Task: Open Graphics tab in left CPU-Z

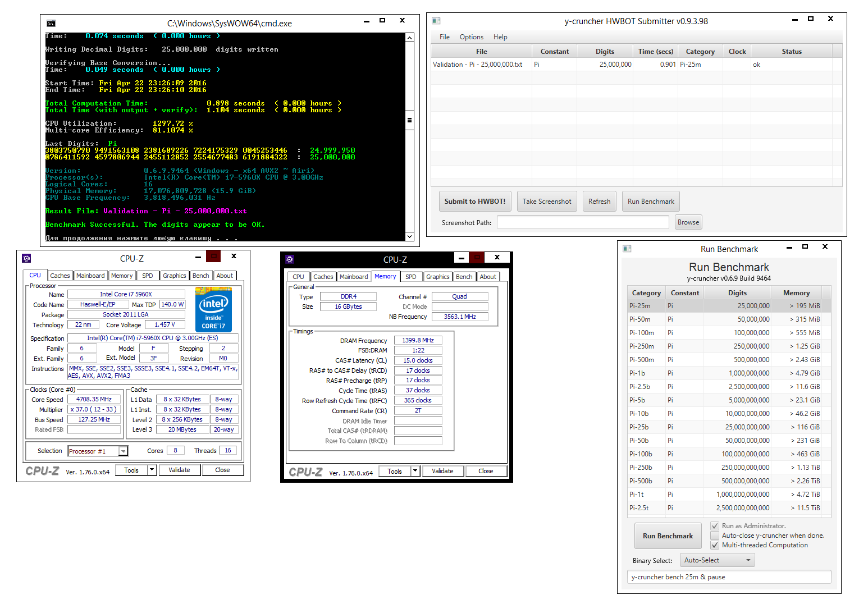Action: coord(175,276)
